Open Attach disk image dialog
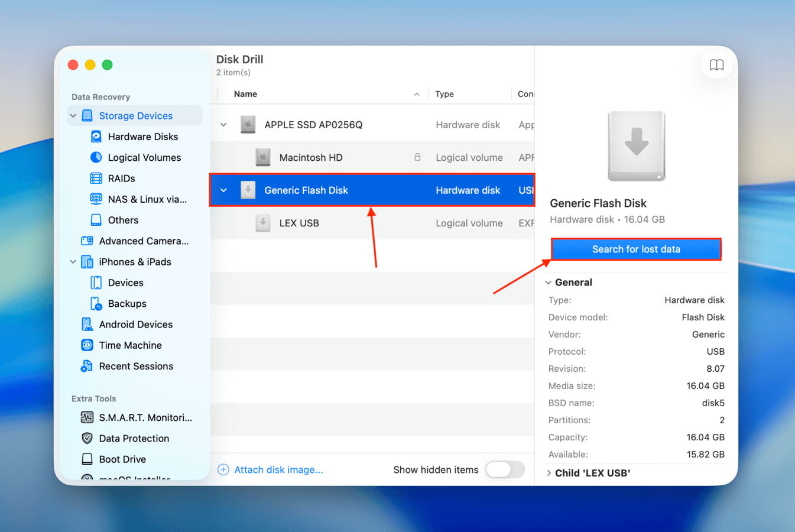This screenshot has width=795, height=532. (x=271, y=469)
